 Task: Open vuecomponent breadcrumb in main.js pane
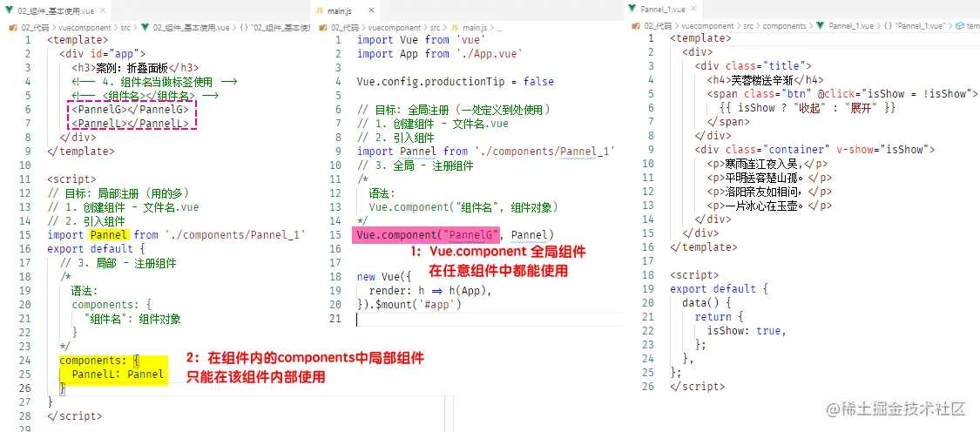[394, 28]
